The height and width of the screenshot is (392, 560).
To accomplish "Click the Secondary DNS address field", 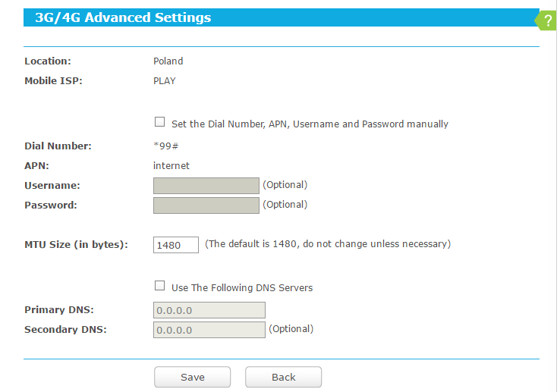I will click(x=209, y=330).
